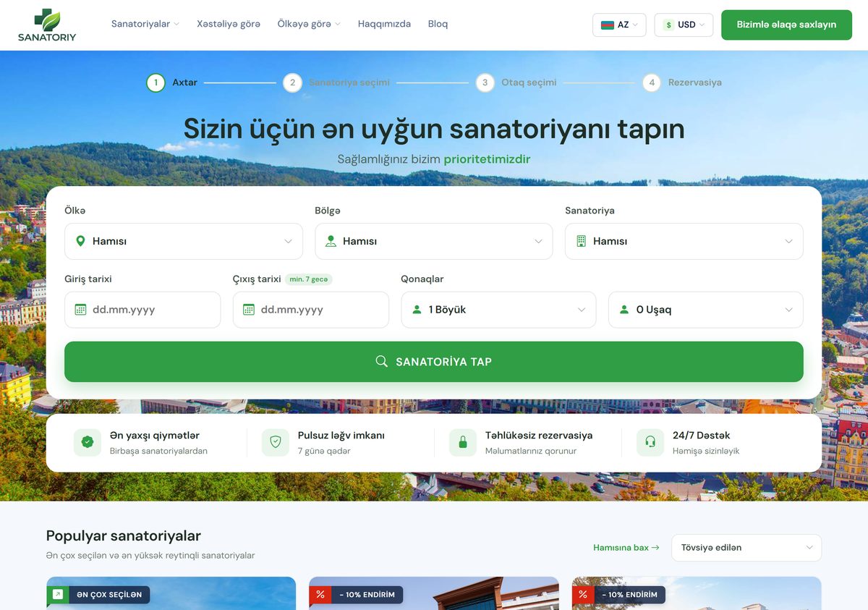868x610 pixels.
Task: Select step 2 Sanatoriya seçimi
Action: click(336, 82)
